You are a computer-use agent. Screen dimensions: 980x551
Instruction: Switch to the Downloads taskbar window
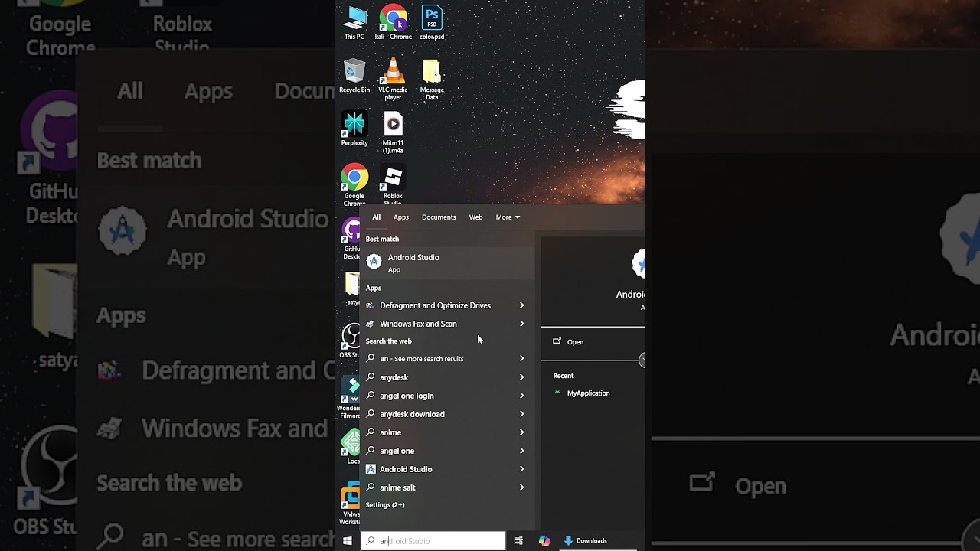point(586,541)
